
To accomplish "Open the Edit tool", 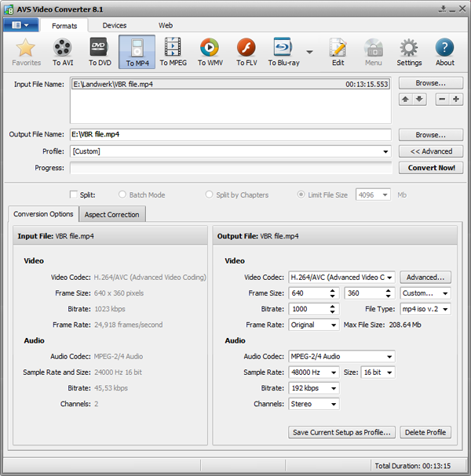I will 338,53.
